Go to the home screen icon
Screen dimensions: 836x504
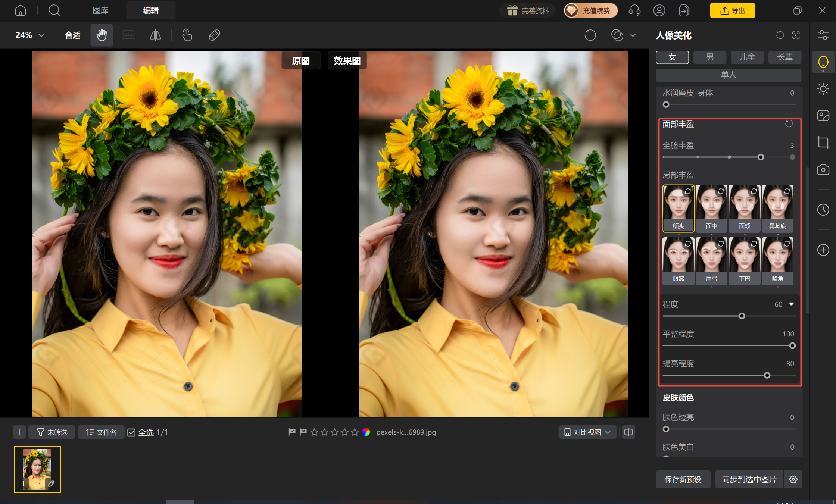[x=21, y=10]
